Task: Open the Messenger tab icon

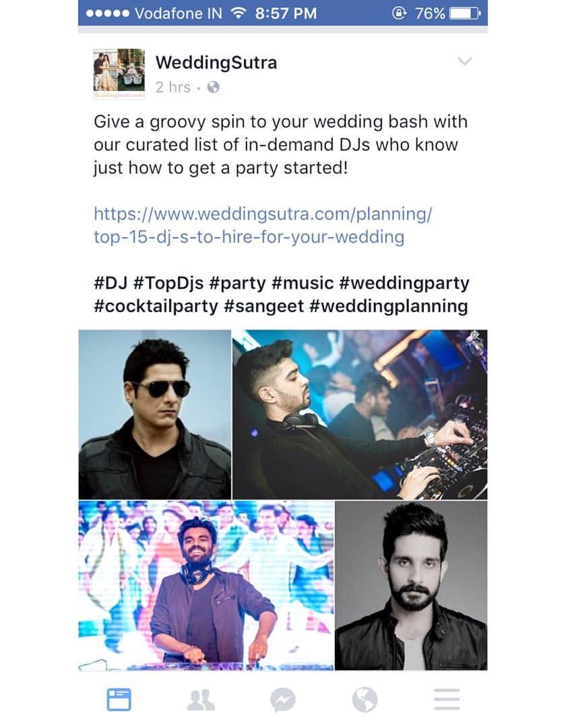Action: [282, 700]
